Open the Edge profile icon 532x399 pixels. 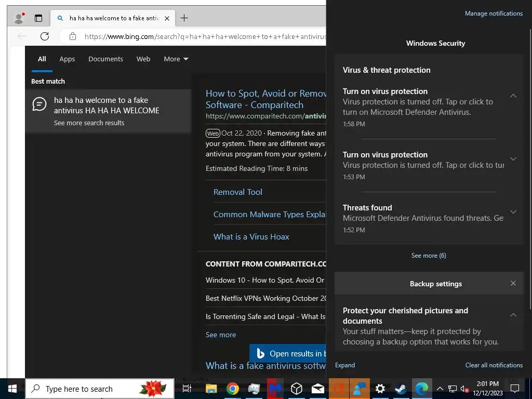(x=19, y=18)
